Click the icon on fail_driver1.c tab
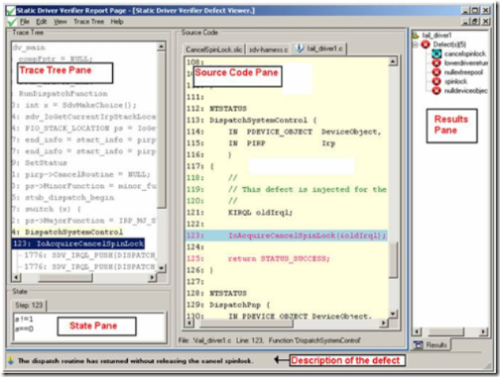Image resolution: width=500 pixels, height=377 pixels. (300, 49)
